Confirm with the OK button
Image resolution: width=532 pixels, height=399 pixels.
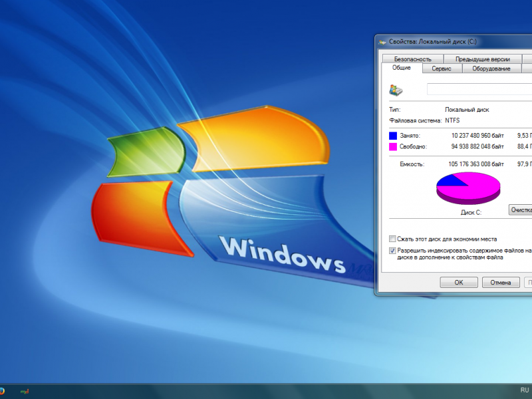[x=459, y=282]
